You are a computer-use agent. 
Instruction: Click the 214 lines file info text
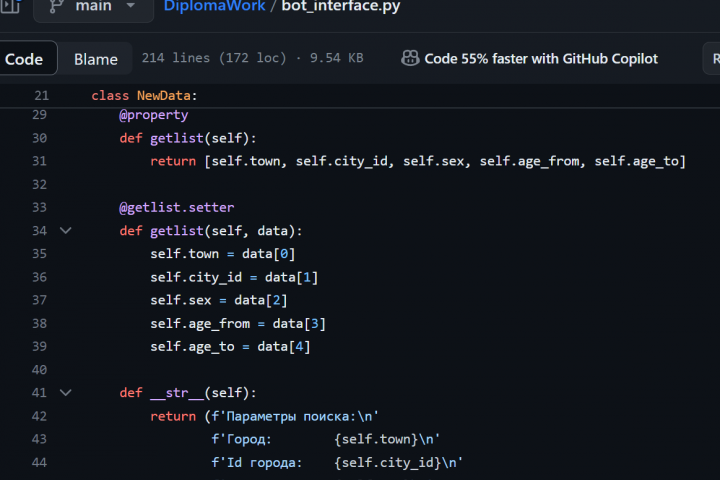(253, 58)
